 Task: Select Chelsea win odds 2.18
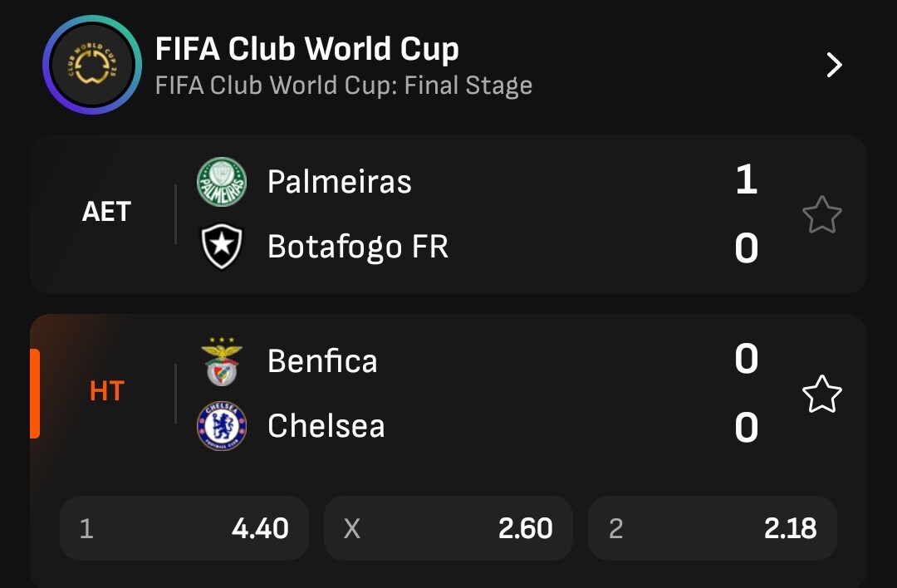[x=713, y=528]
